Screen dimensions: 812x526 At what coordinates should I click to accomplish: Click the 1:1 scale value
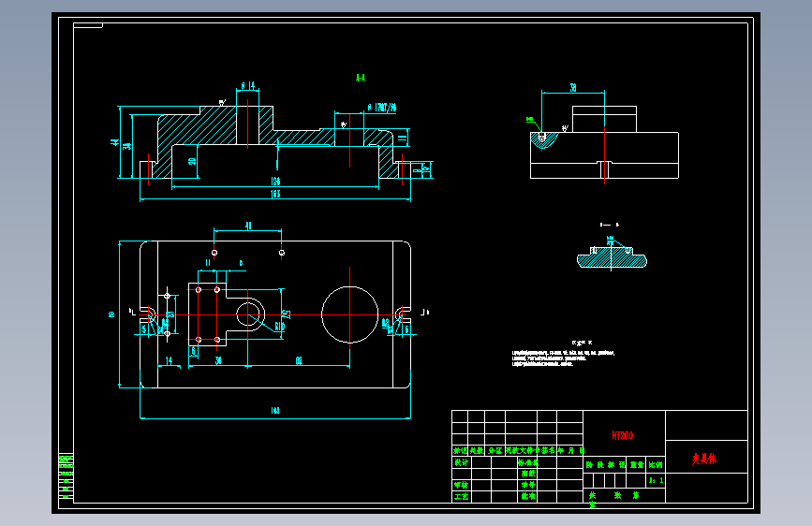(656, 480)
